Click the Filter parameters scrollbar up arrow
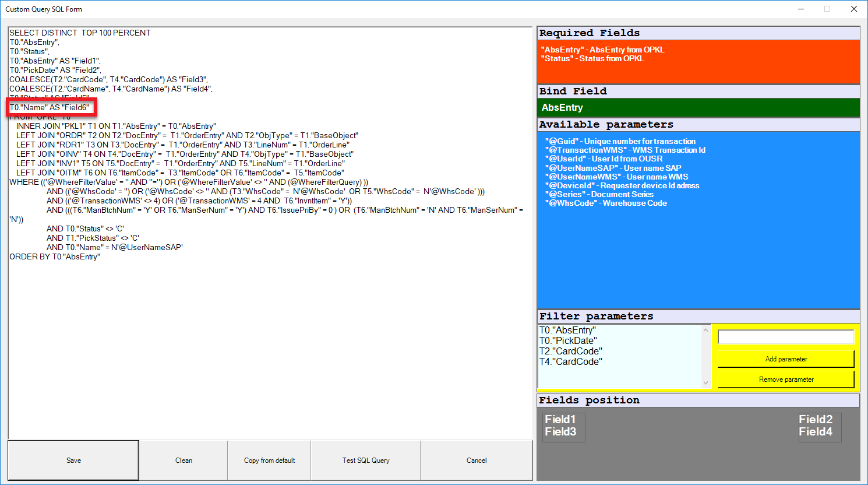 click(707, 330)
